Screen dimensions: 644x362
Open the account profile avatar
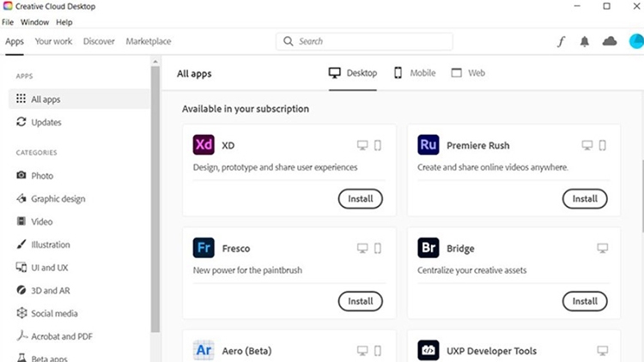[636, 41]
